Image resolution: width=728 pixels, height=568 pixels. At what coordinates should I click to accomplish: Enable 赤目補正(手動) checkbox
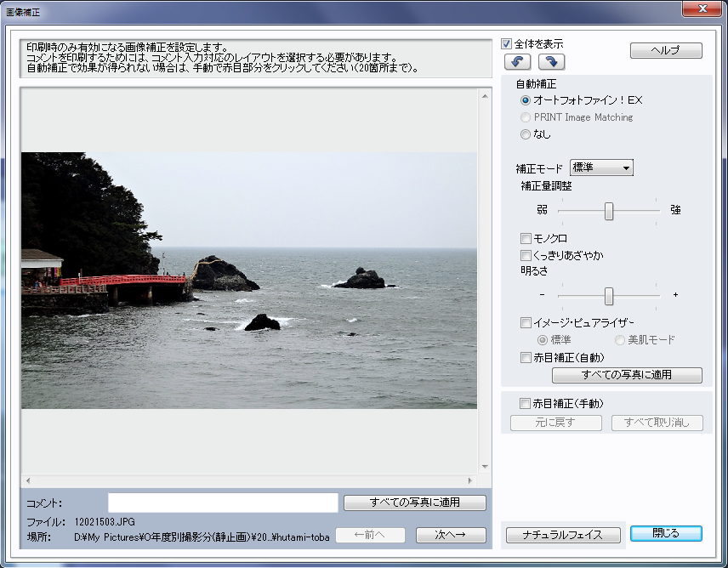point(526,403)
